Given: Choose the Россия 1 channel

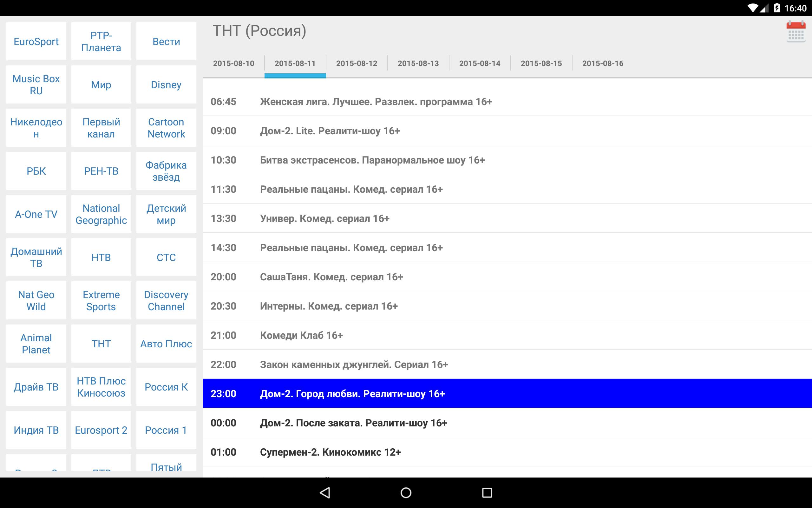Looking at the screenshot, I should tap(166, 430).
